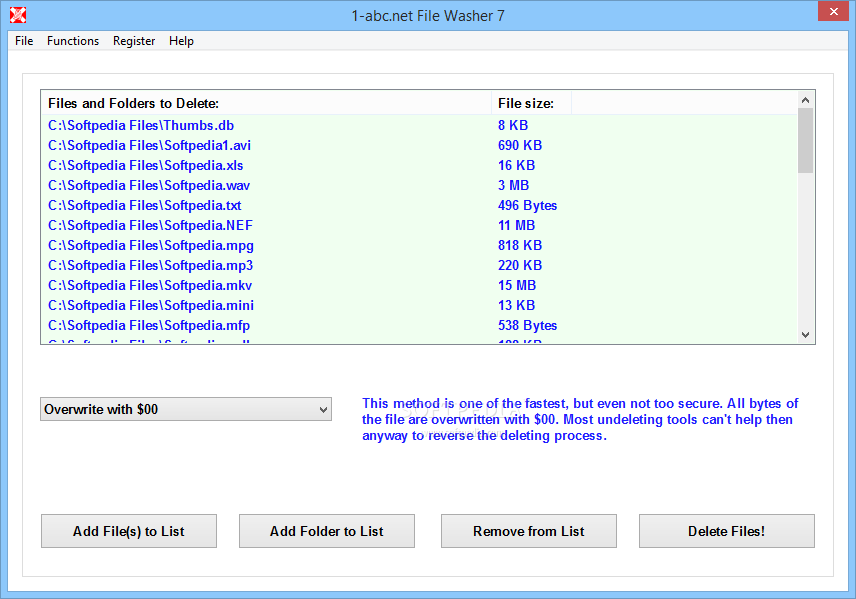Image resolution: width=856 pixels, height=599 pixels.
Task: Click the 'File size:' column header
Action: [x=531, y=103]
